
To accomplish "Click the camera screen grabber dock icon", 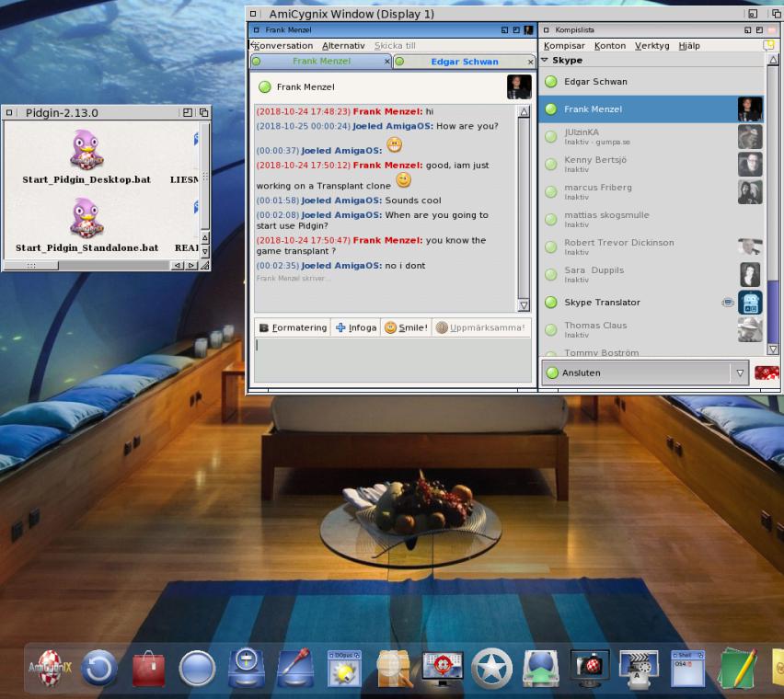I will point(590,668).
